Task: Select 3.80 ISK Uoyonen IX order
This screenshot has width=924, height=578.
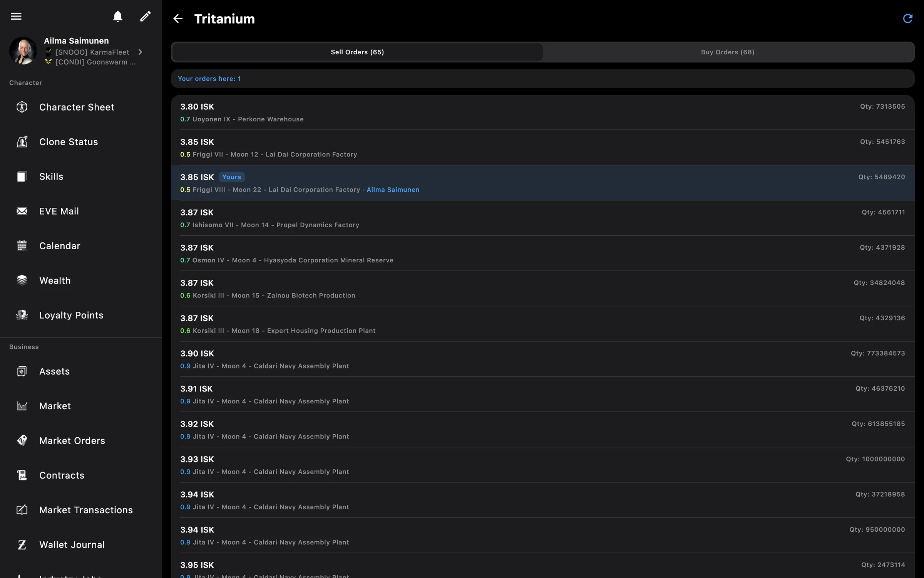Action: tap(543, 113)
